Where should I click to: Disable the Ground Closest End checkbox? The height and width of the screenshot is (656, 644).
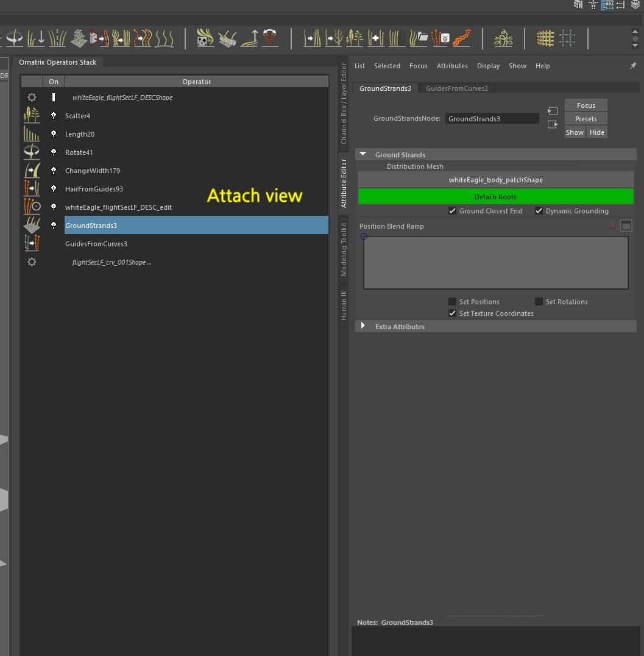[x=452, y=211]
